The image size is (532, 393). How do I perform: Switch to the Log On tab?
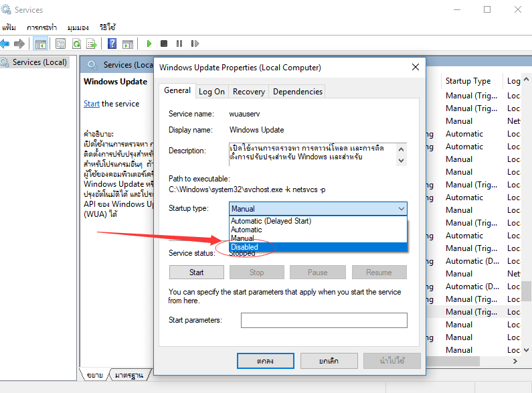tap(211, 92)
